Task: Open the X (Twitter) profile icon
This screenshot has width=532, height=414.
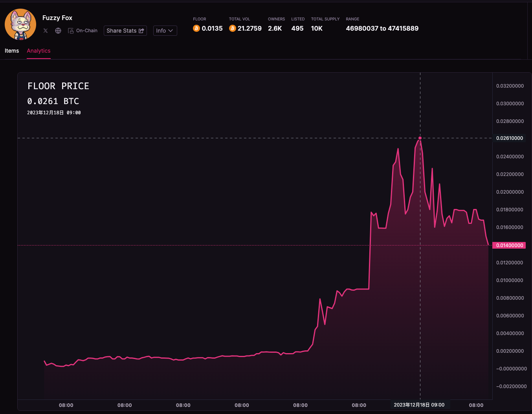Action: [x=46, y=31]
